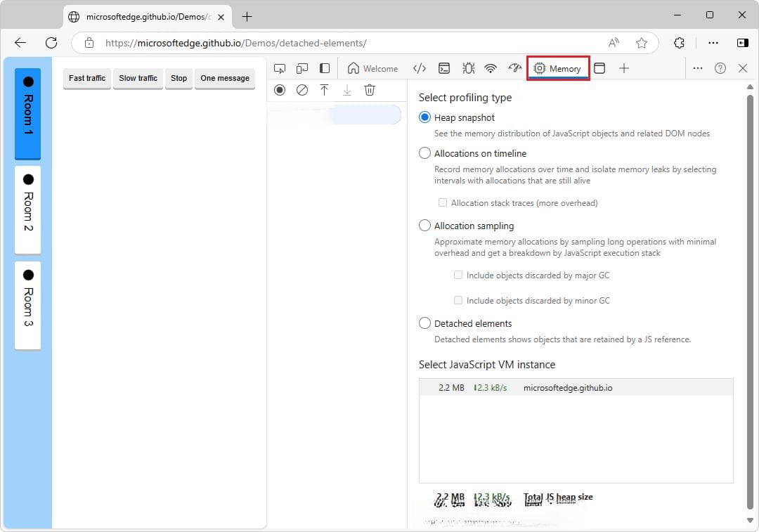Click the DevTools vertical scrollbar

750,303
